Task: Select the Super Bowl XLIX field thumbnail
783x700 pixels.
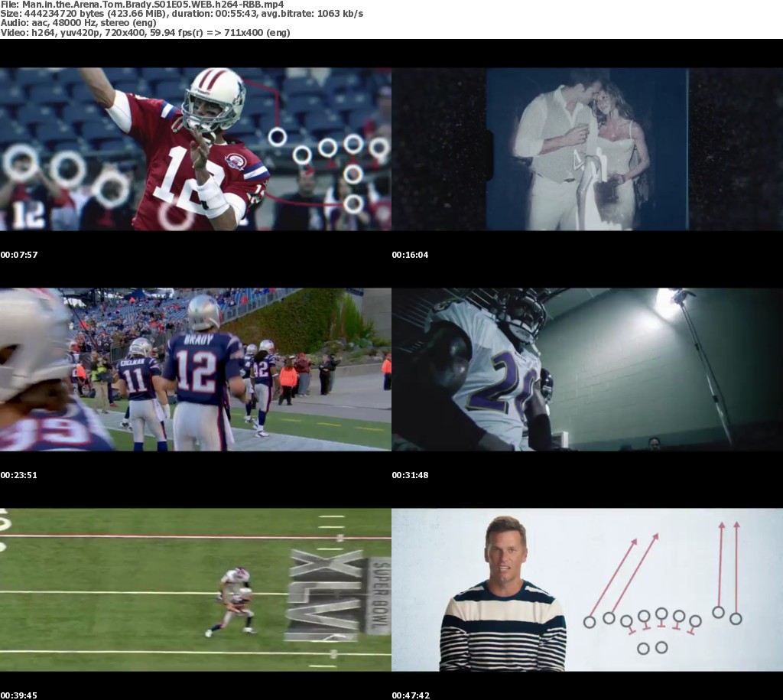Action: (x=195, y=590)
